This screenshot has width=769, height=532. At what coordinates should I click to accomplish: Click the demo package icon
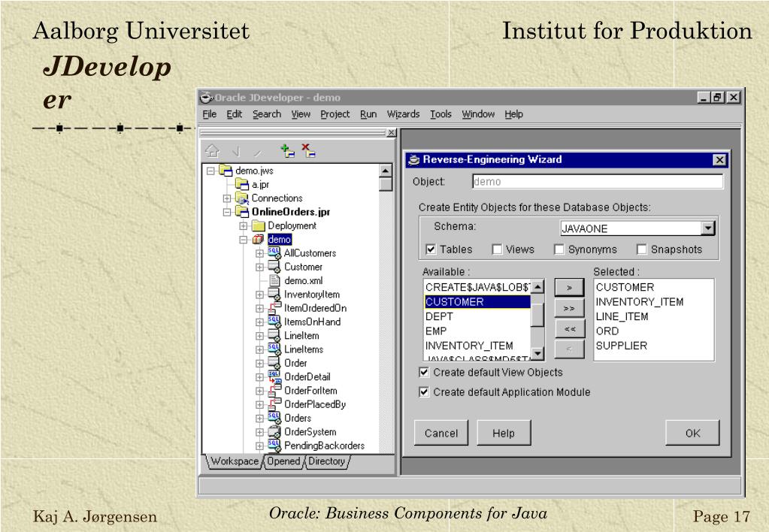pyautogui.click(x=258, y=239)
